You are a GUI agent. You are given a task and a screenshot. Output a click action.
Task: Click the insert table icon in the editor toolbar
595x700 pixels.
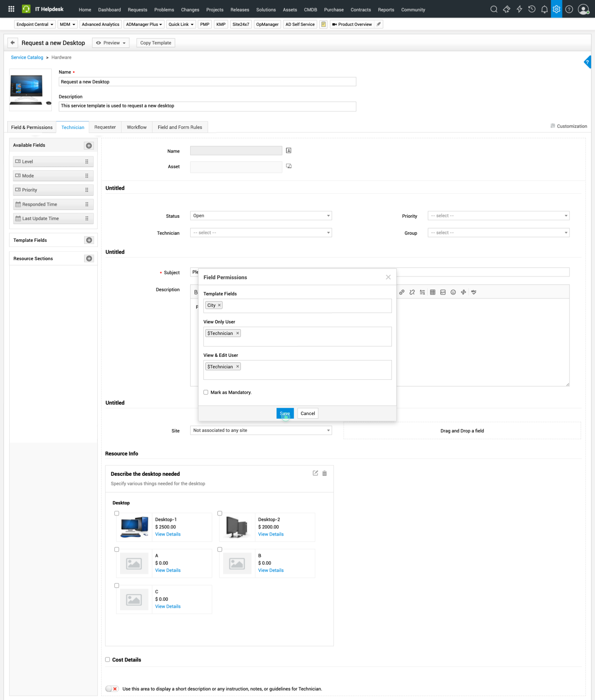pyautogui.click(x=432, y=292)
